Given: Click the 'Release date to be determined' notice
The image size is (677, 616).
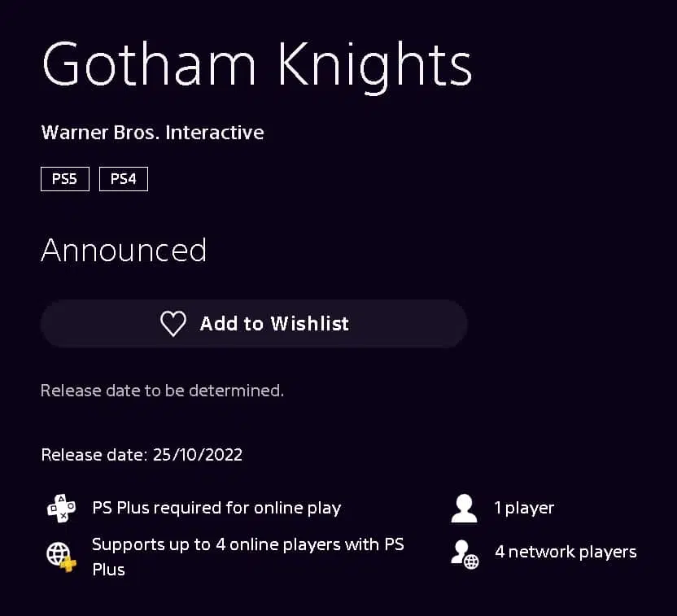Looking at the screenshot, I should (x=163, y=391).
